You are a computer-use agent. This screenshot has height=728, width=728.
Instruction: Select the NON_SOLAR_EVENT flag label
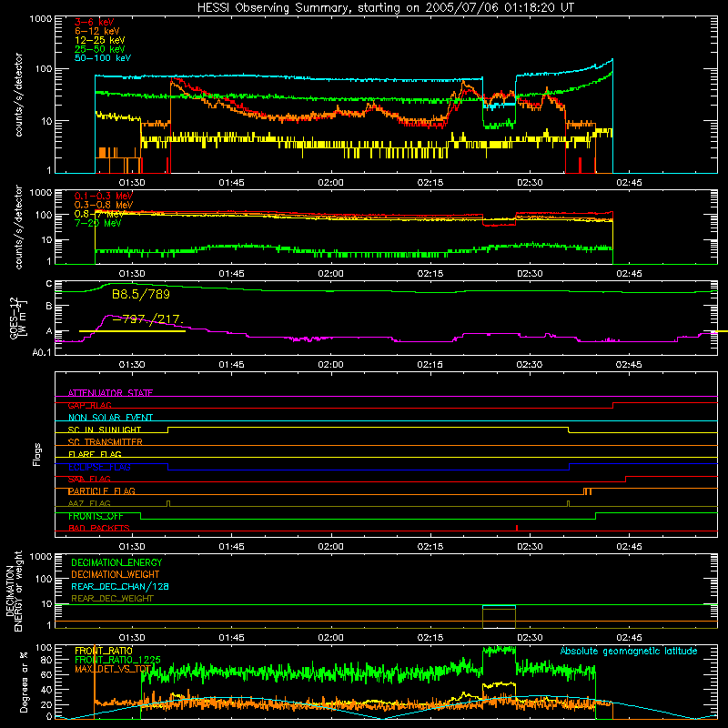(110, 418)
